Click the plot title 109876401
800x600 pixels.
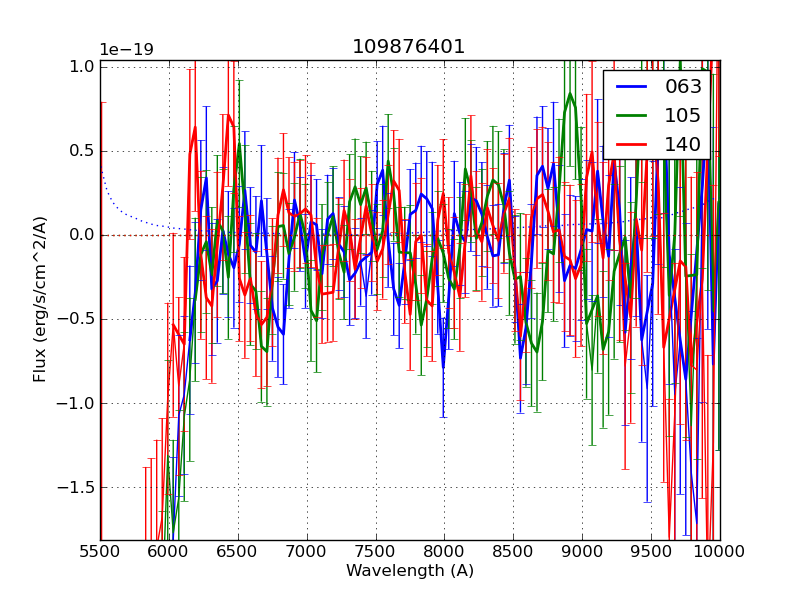click(409, 47)
